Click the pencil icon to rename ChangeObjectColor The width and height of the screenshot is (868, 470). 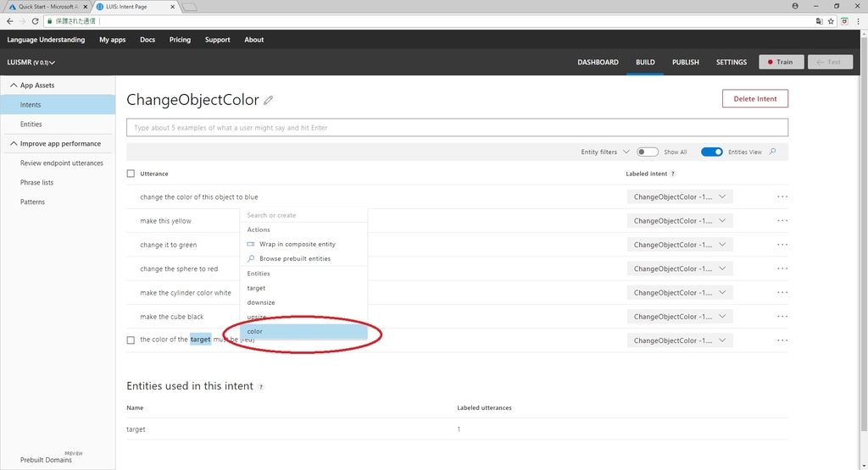pyautogui.click(x=268, y=100)
